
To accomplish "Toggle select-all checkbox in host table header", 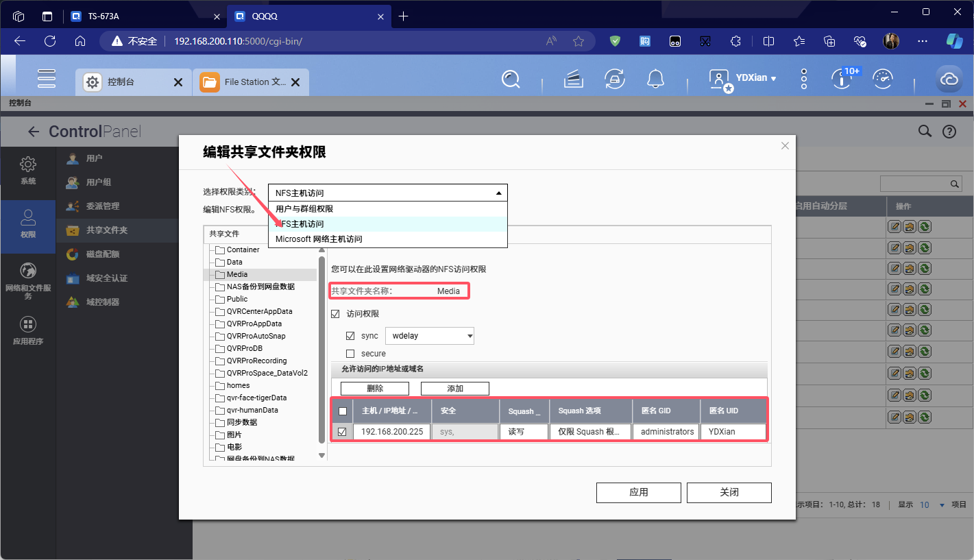I will pyautogui.click(x=343, y=411).
